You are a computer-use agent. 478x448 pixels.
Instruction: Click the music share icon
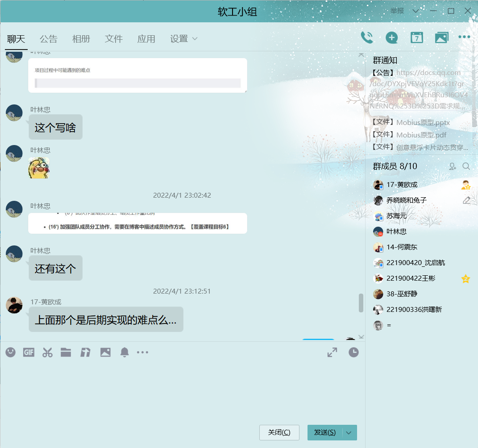click(85, 353)
